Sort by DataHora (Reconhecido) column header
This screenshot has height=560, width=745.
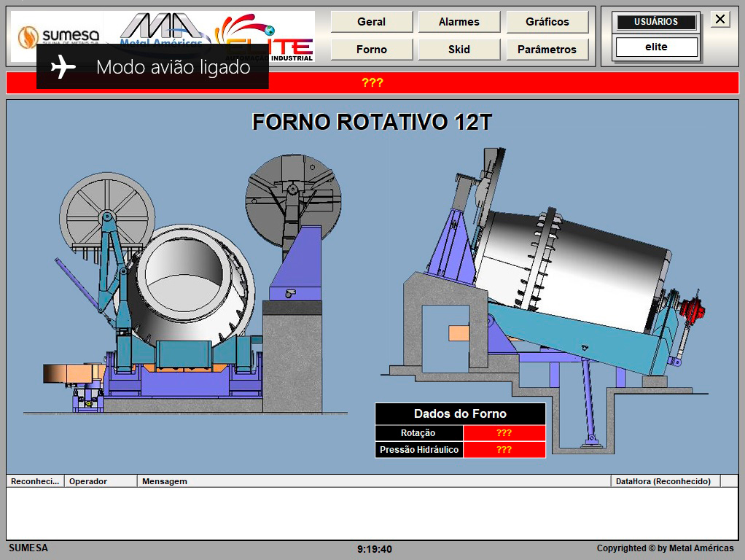click(x=665, y=481)
